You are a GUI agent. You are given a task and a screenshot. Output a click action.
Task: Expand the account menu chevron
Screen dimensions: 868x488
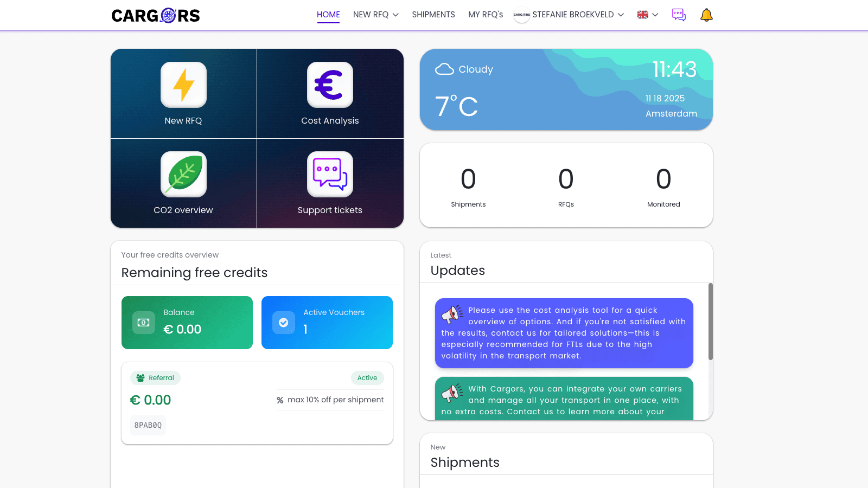click(x=621, y=15)
